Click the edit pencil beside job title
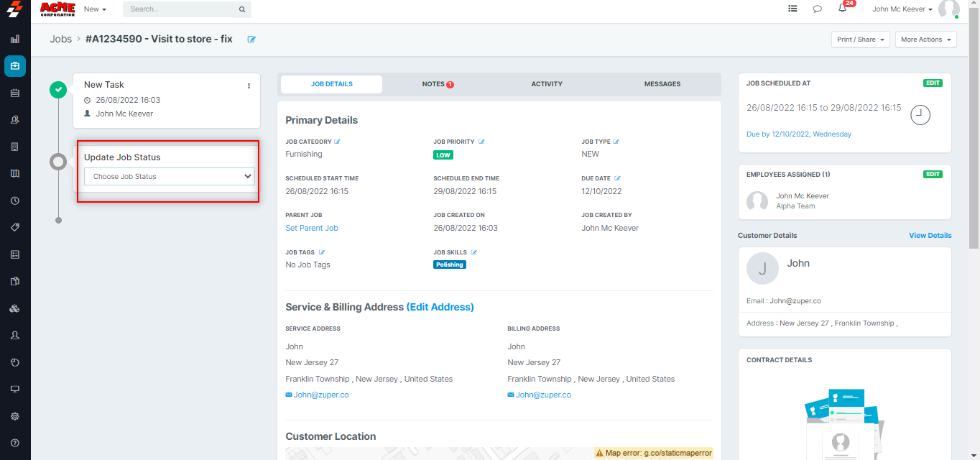This screenshot has width=980, height=460. pyautogui.click(x=251, y=40)
